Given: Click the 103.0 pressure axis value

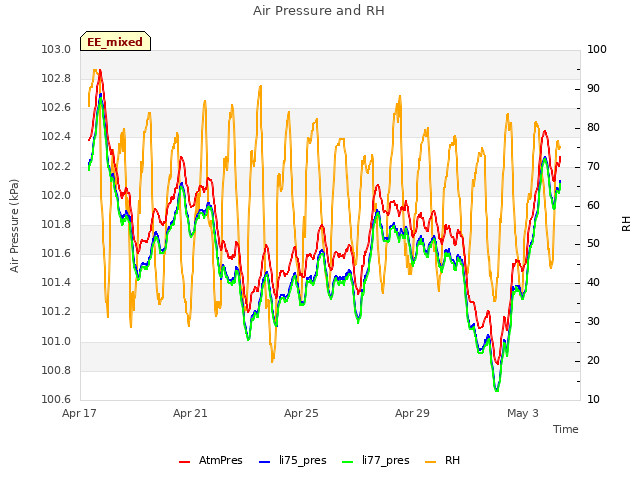Looking at the screenshot, I should coord(56,50).
